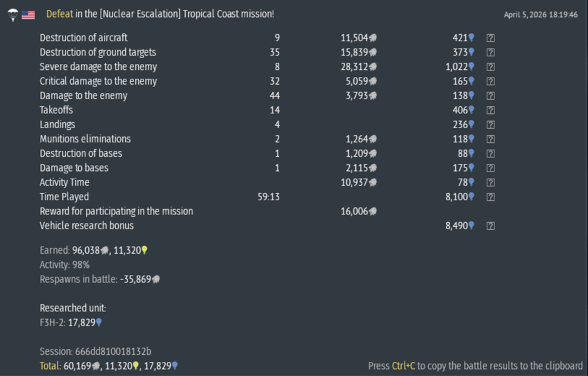Image resolution: width=588 pixels, height=376 pixels.
Task: Open help icon for Destruction of ground targets
Action: coord(490,52)
